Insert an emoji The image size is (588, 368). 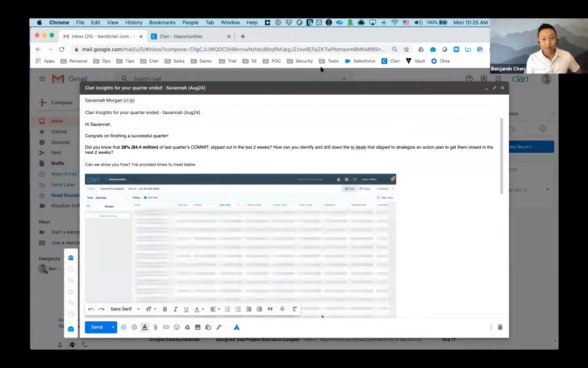177,327
